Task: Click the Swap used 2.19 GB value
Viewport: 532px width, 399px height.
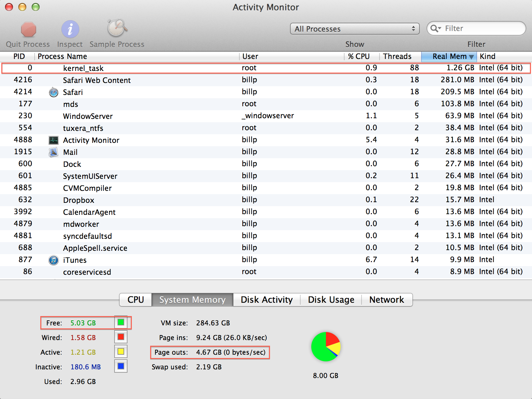Action: [x=209, y=367]
